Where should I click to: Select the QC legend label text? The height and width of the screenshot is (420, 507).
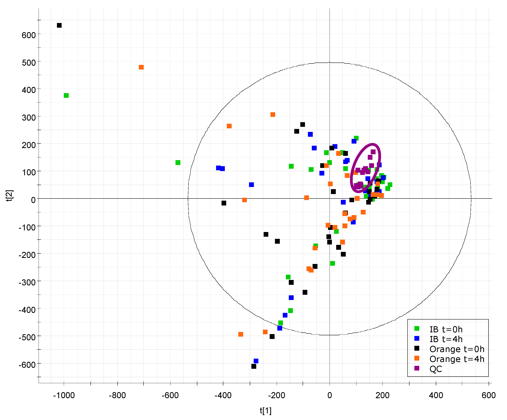(436, 369)
